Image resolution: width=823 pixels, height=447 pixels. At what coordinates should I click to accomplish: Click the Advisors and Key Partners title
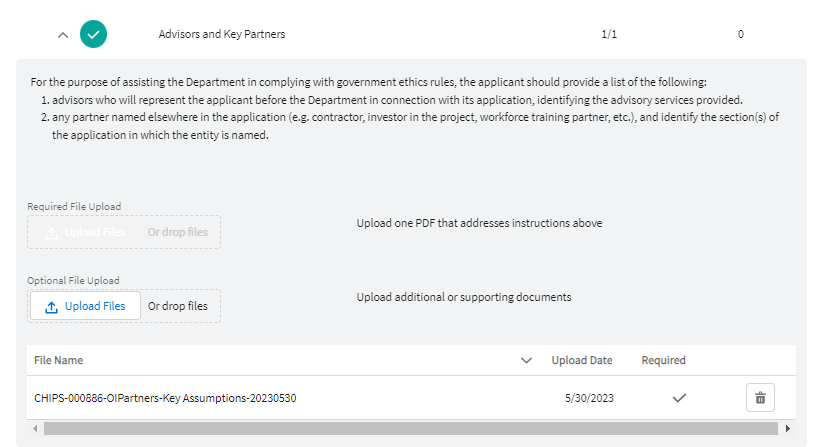(221, 34)
